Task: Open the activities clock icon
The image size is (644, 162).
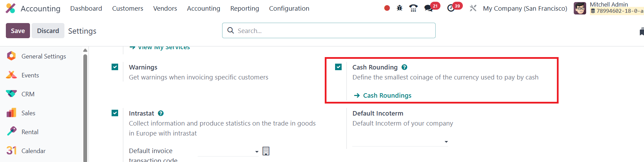Action: pyautogui.click(x=451, y=8)
